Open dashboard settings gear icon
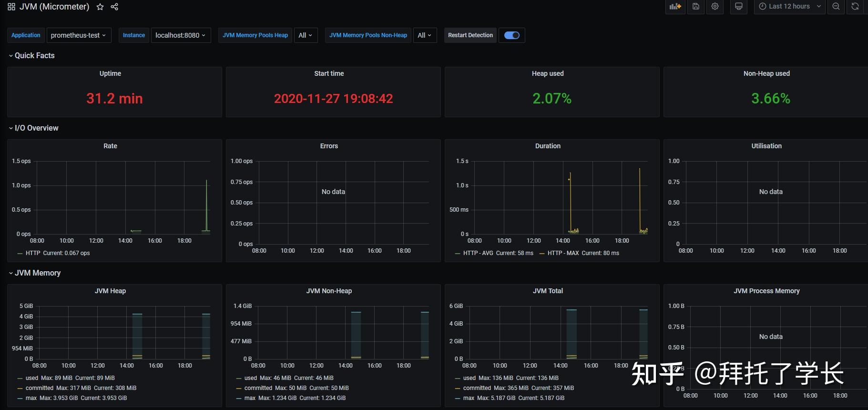 pyautogui.click(x=715, y=7)
